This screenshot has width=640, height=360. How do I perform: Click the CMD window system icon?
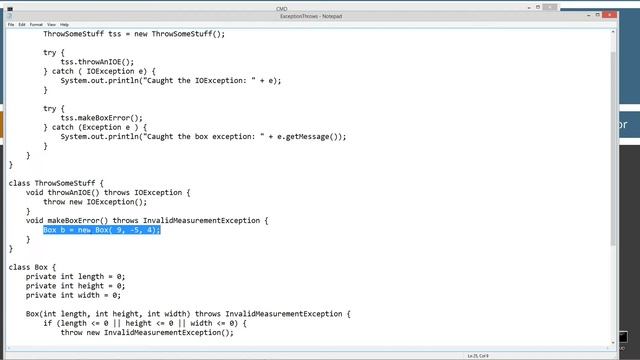point(10,9)
